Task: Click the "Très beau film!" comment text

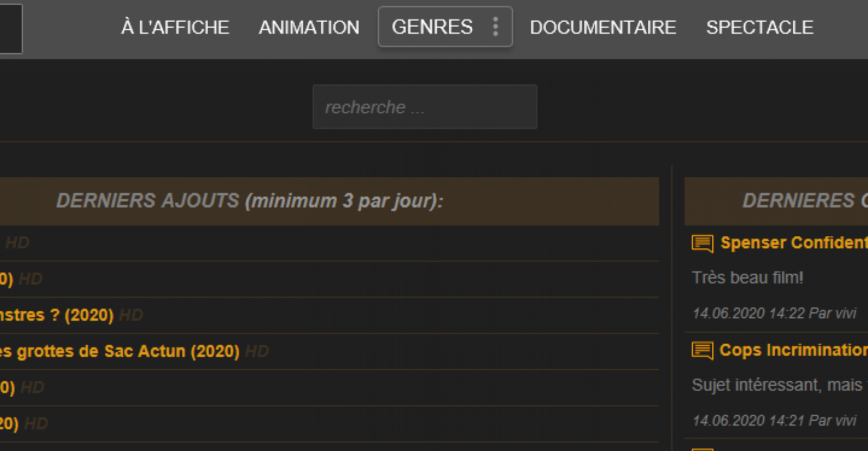Action: click(x=747, y=278)
